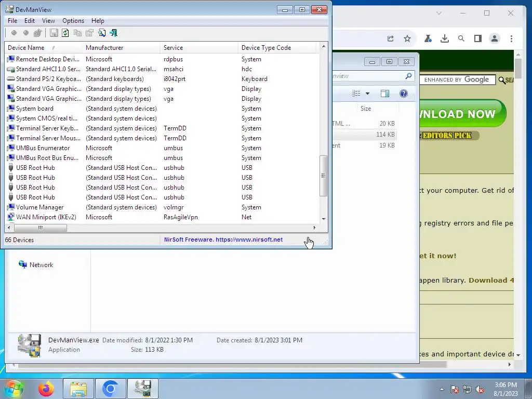
Task: Click the Find magnifier icon in DevManView
Action: coord(101,33)
